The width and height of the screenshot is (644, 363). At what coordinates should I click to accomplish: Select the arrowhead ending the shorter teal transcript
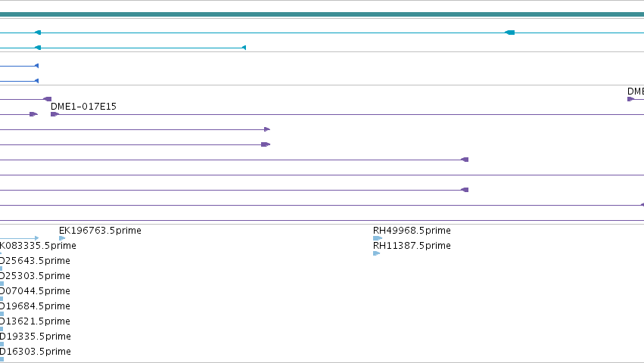(x=244, y=48)
